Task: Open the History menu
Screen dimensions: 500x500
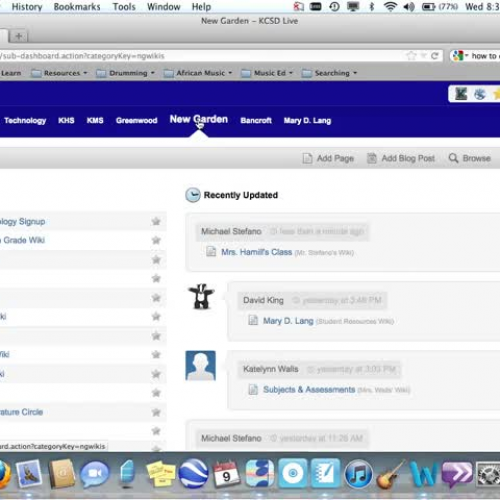Action: [27, 7]
